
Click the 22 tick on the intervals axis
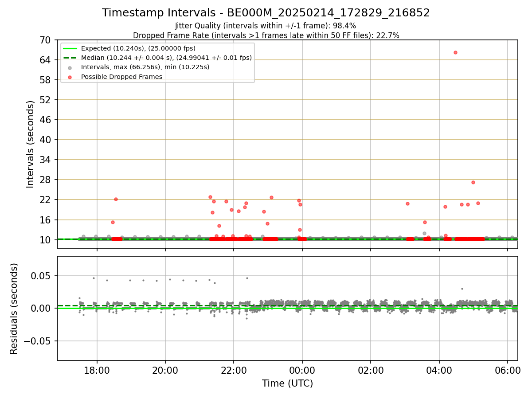pos(46,199)
